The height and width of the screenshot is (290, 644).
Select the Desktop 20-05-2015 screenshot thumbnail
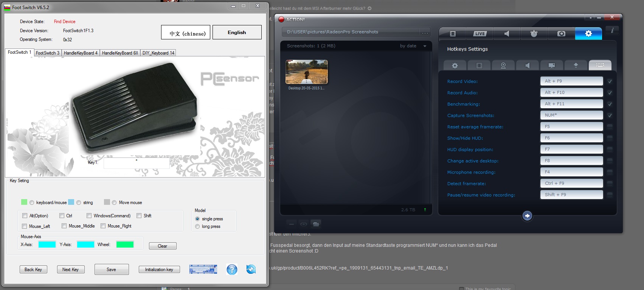coord(307,72)
